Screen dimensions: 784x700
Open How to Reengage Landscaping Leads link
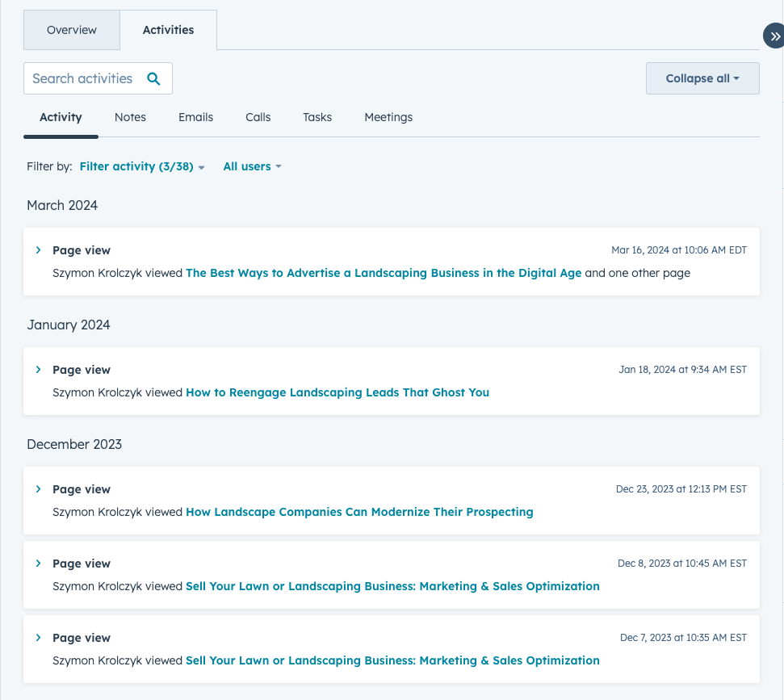[x=337, y=392]
